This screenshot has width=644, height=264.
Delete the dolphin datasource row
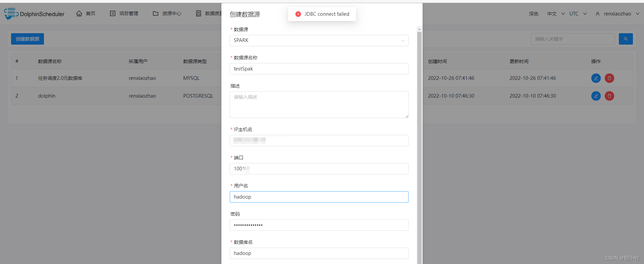[x=609, y=96]
